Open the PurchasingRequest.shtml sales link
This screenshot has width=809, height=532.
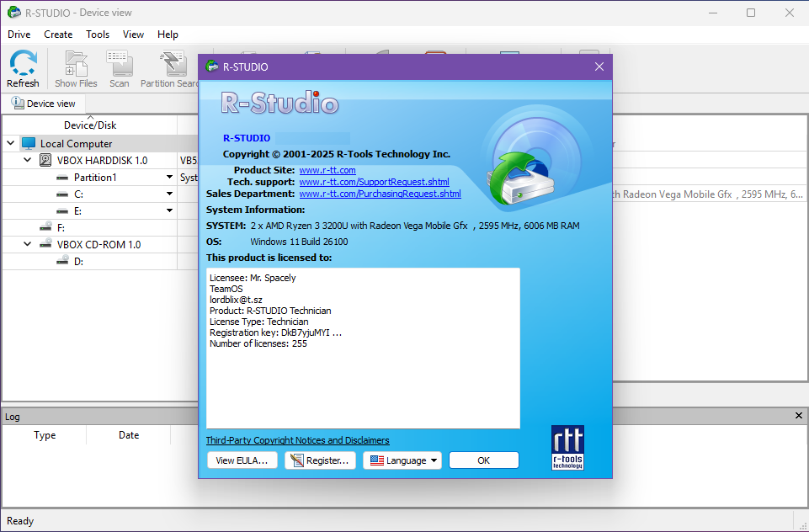point(381,194)
